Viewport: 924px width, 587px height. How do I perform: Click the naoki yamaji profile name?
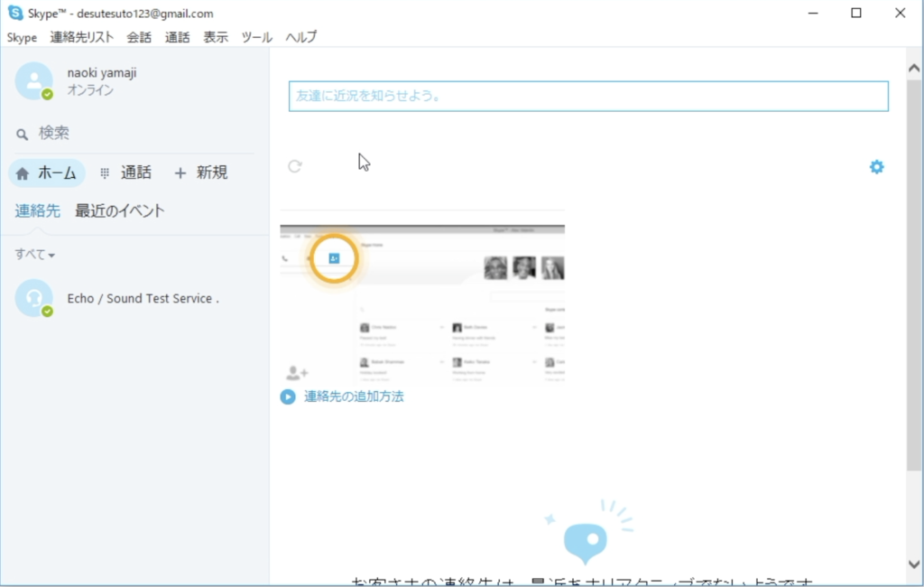pos(102,72)
